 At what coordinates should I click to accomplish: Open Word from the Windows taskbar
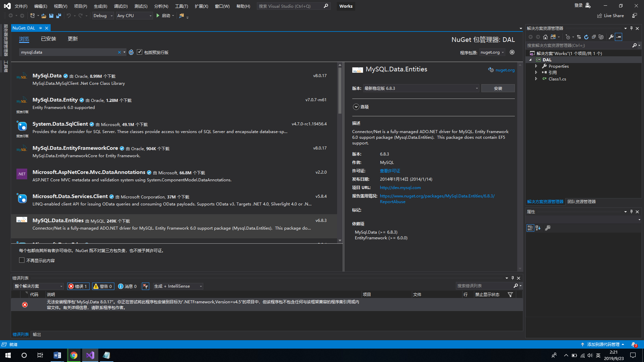pyautogui.click(x=57, y=355)
